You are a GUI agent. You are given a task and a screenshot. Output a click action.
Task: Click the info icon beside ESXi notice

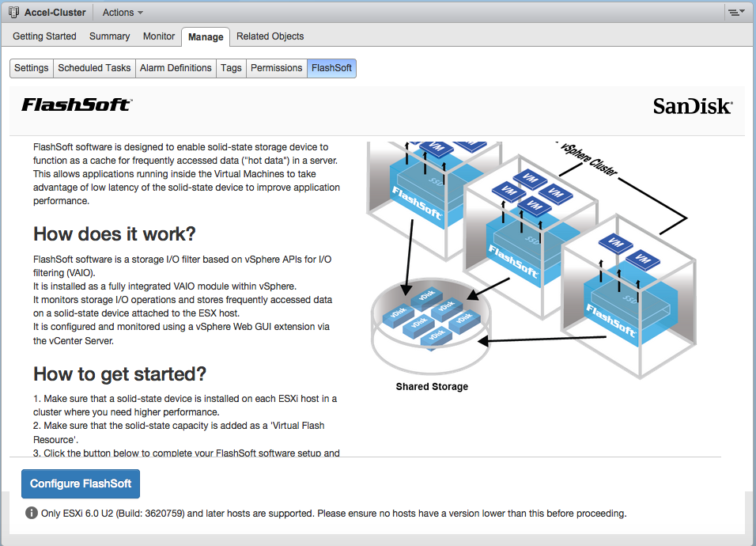click(x=32, y=513)
